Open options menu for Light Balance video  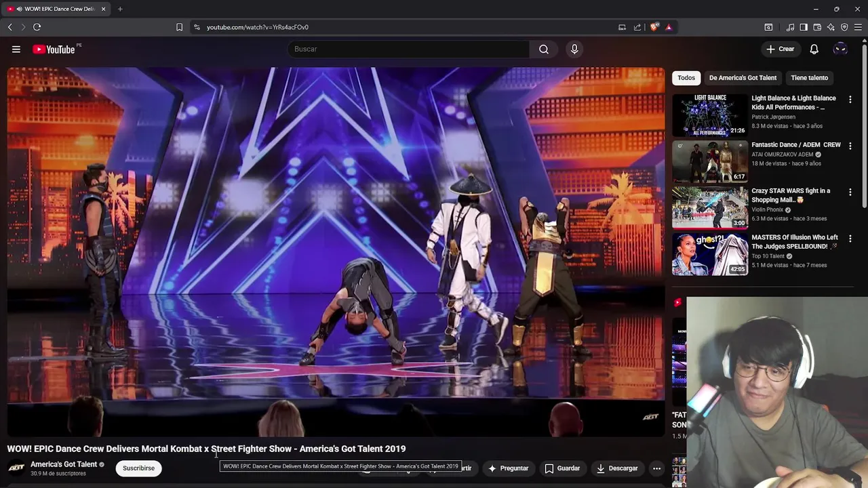point(850,99)
